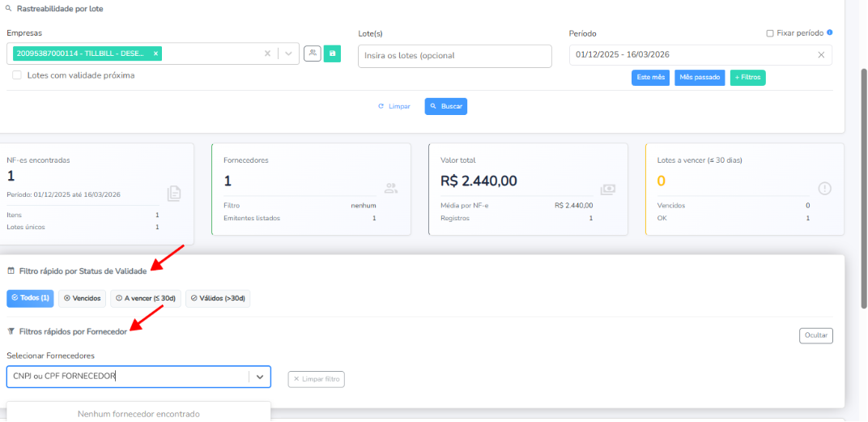This screenshot has width=868, height=422.
Task: Switch to Válidos (>30d) filter
Action: click(218, 298)
